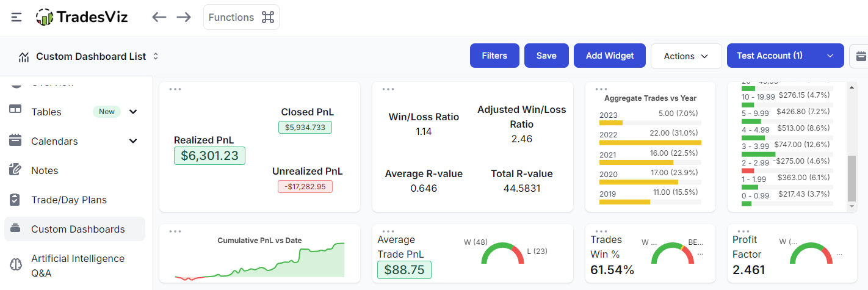868x290 pixels.
Task: Select Custom Dashboards in the sidebar
Action: click(x=74, y=229)
